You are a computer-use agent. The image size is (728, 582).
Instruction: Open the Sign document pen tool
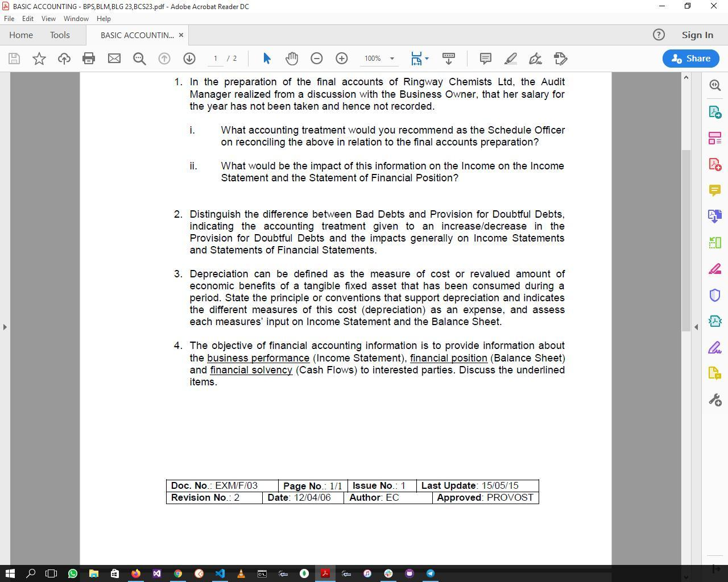pyautogui.click(x=536, y=59)
